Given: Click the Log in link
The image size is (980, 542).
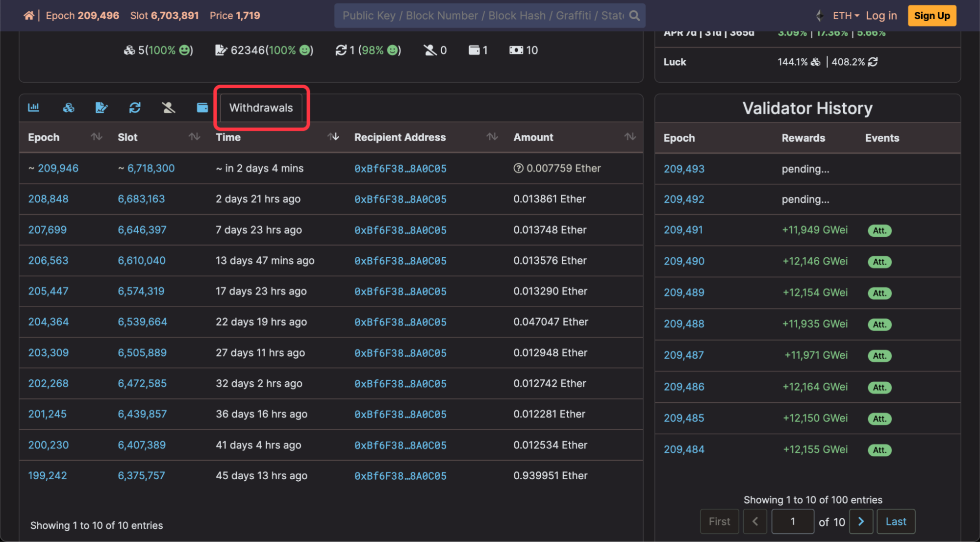Looking at the screenshot, I should click(881, 16).
